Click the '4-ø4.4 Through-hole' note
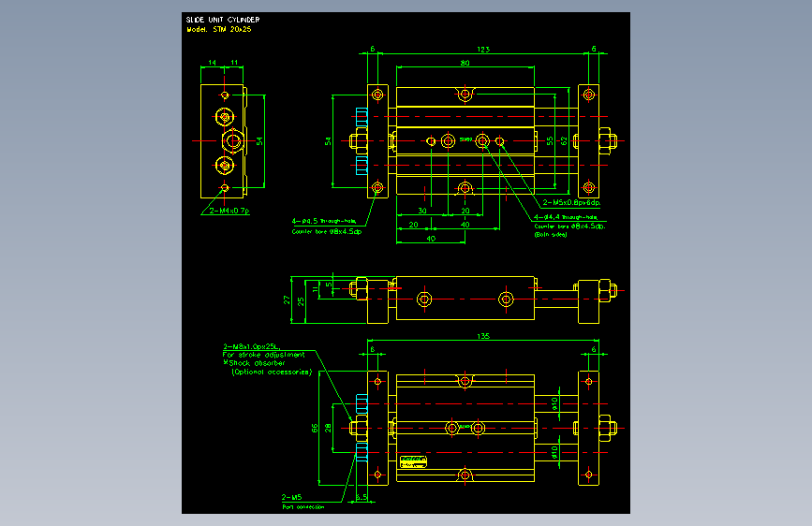812x526 pixels. (566, 217)
